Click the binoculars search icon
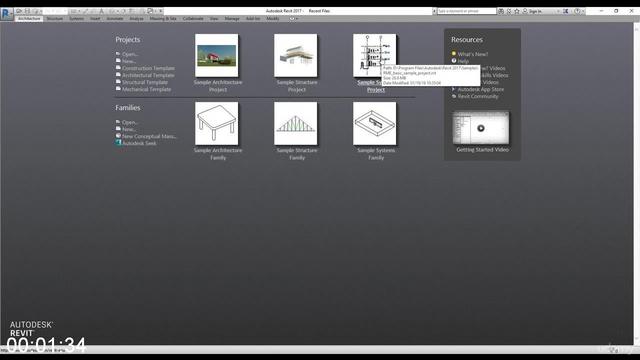The width and height of the screenshot is (640, 360). [x=501, y=11]
